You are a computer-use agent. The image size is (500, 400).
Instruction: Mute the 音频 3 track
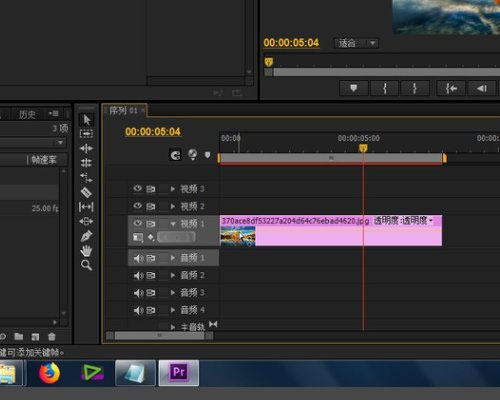pos(138,293)
